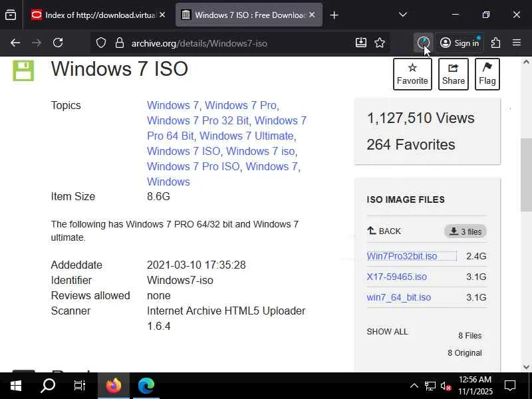
Task: Open the Windows 7 Ultimate topic link
Action: pyautogui.click(x=246, y=136)
